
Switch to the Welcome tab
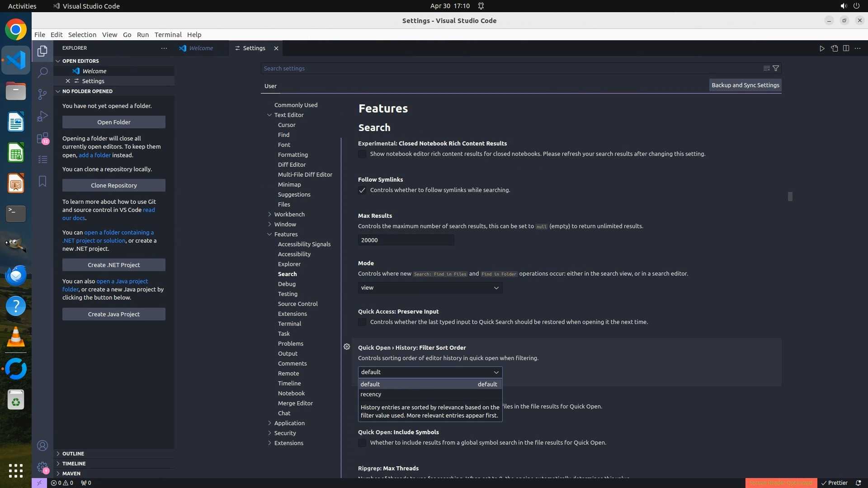(x=201, y=48)
